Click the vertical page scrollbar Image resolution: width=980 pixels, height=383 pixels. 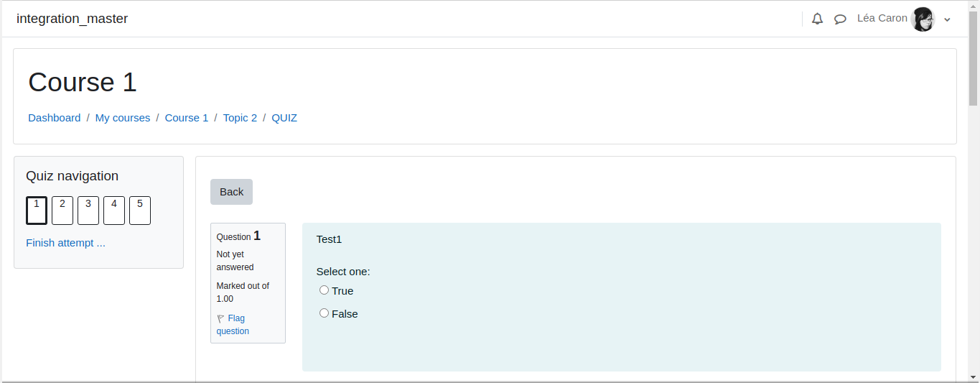[974, 191]
